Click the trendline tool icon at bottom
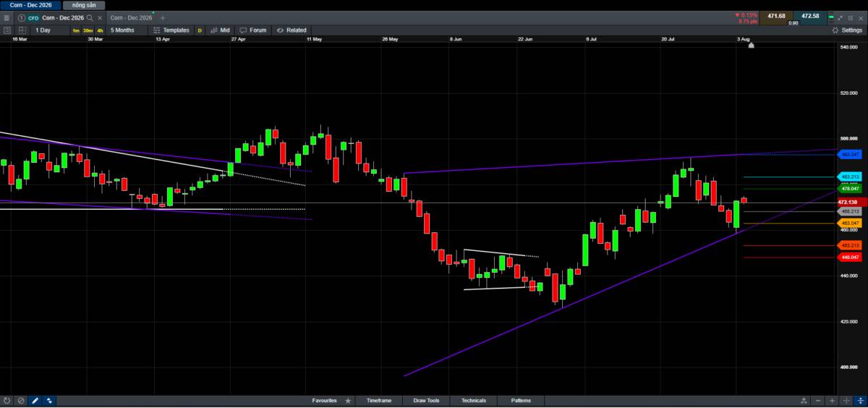 click(49, 400)
